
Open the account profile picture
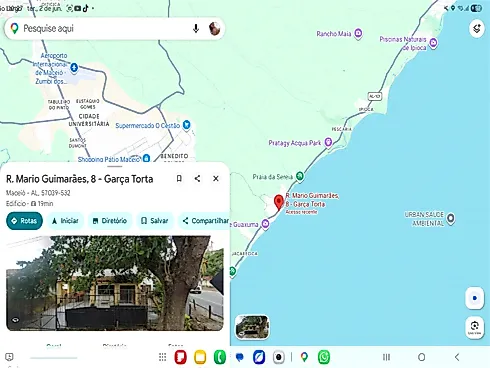pyautogui.click(x=215, y=29)
